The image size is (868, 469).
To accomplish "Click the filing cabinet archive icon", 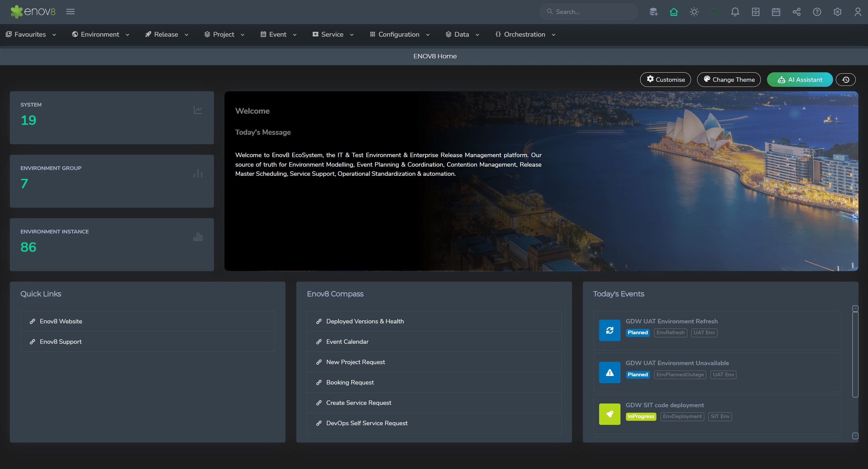I will tap(755, 12).
